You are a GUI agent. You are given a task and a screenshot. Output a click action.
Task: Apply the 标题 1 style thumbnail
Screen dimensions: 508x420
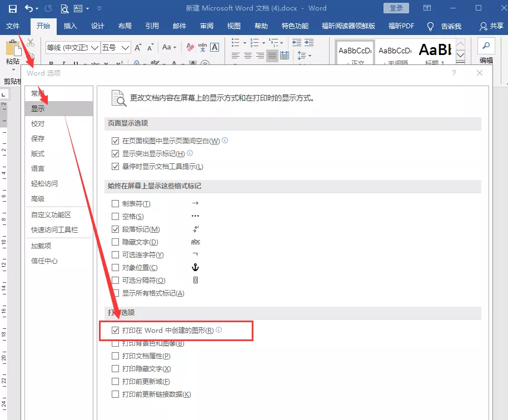tap(435, 52)
